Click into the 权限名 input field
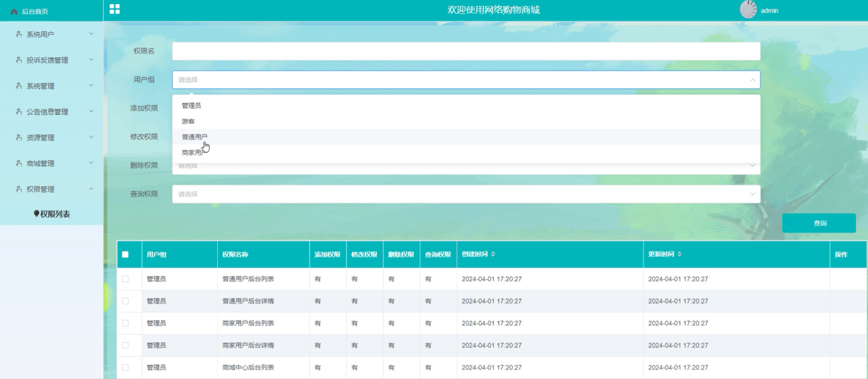This screenshot has width=868, height=379. coord(466,51)
